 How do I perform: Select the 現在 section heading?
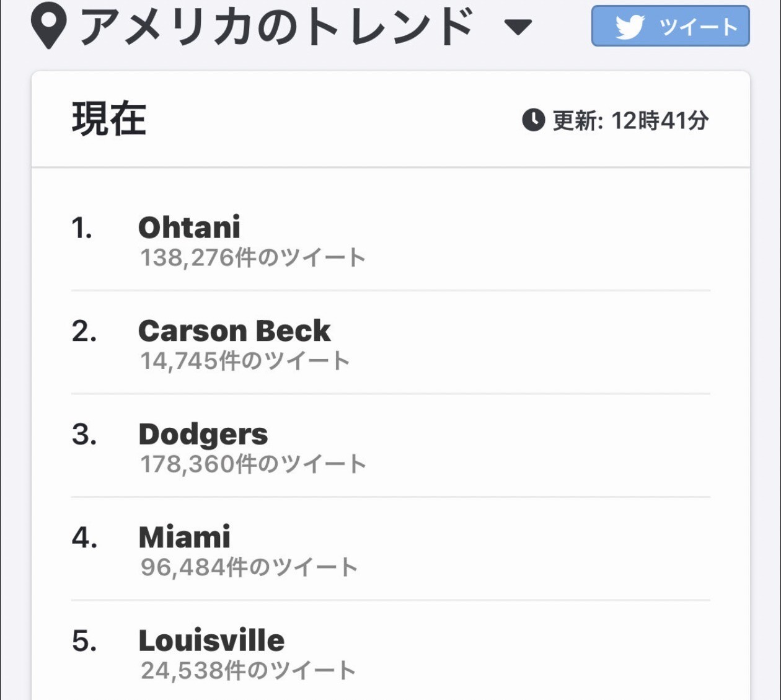(x=109, y=119)
